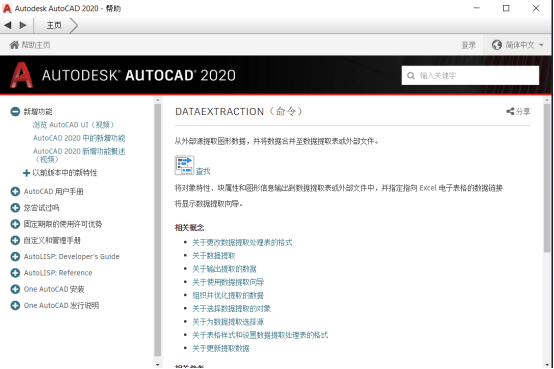Click the back navigation arrow
This screenshot has width=554, height=369.
[8, 25]
